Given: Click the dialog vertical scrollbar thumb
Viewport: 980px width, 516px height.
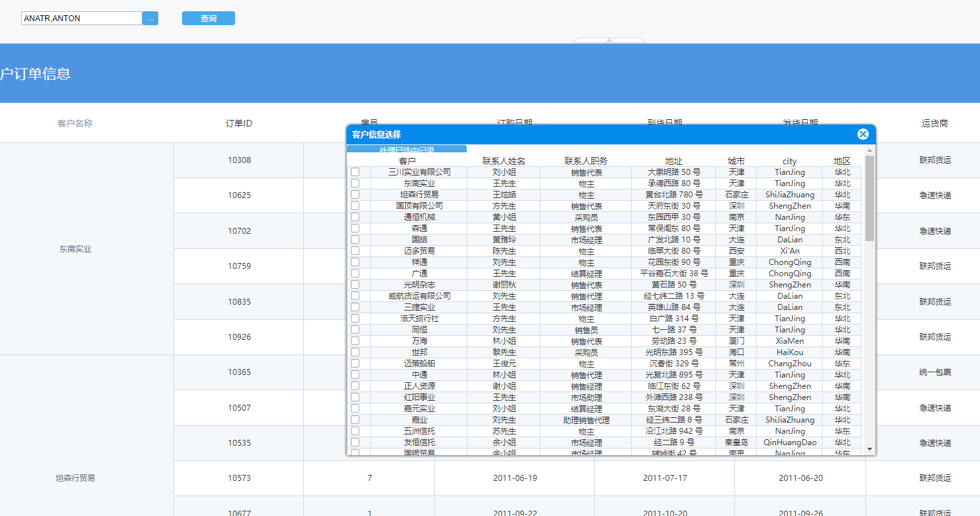Looking at the screenshot, I should point(869,198).
